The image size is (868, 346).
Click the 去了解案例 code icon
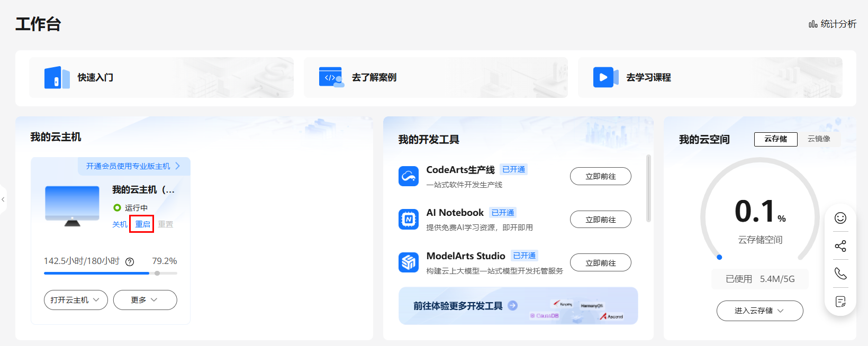[331, 77]
